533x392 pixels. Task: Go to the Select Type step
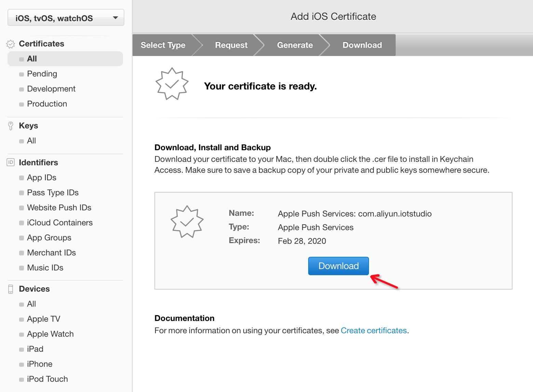point(163,45)
